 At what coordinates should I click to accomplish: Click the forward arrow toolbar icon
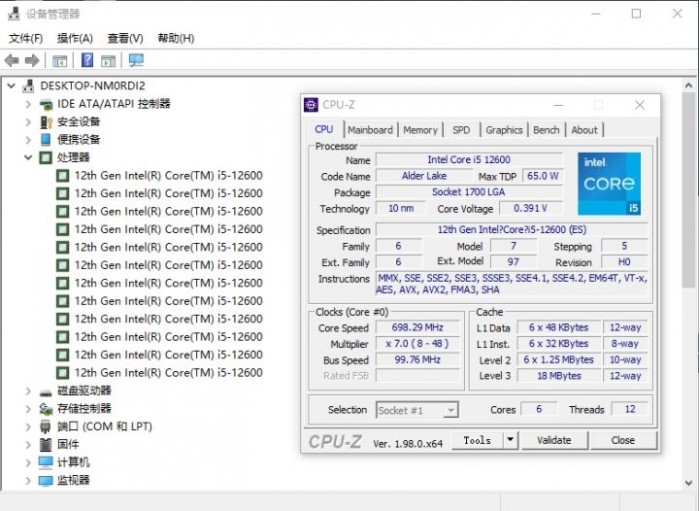tap(32, 61)
